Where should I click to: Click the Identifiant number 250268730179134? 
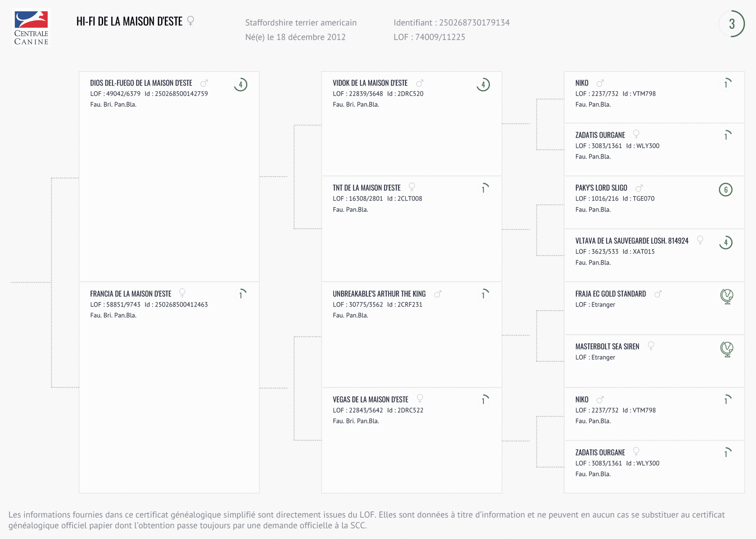tap(474, 22)
